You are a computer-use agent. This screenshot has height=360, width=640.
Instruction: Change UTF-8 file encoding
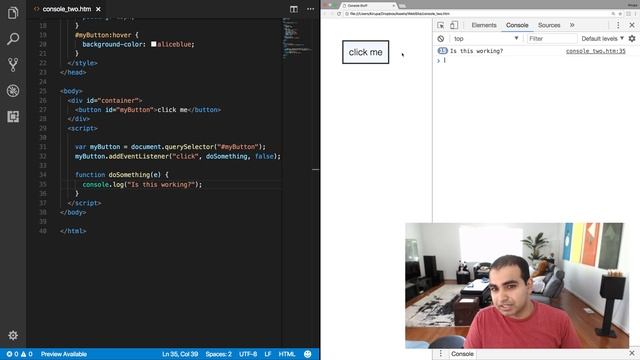pos(248,354)
